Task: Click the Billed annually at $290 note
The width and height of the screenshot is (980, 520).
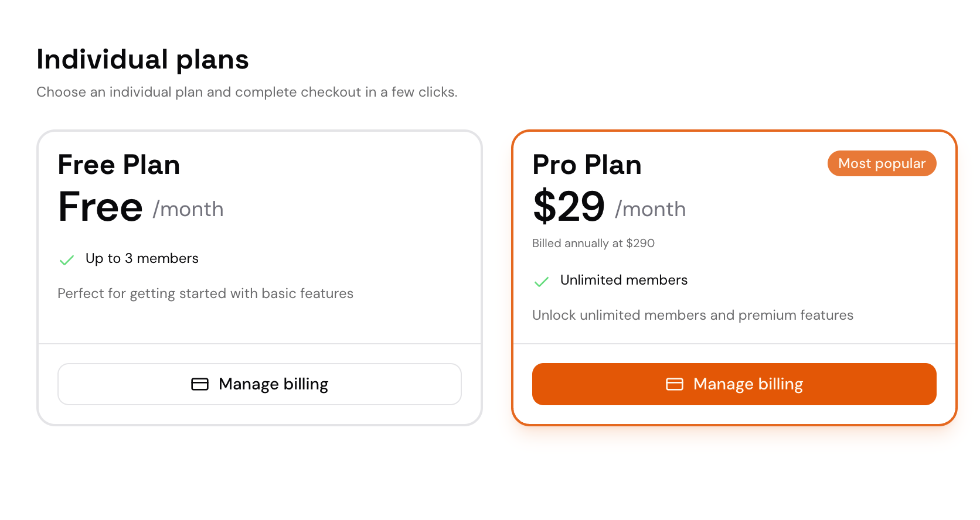Action: [x=593, y=243]
